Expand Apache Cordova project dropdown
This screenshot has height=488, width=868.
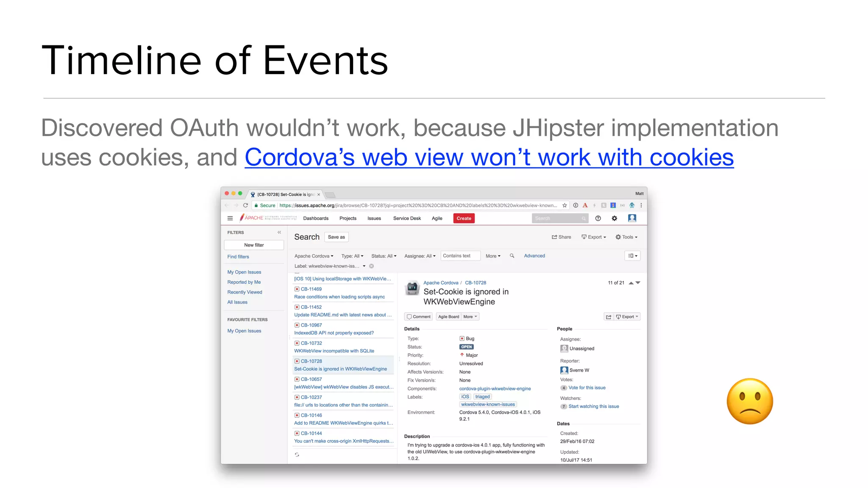pos(314,256)
